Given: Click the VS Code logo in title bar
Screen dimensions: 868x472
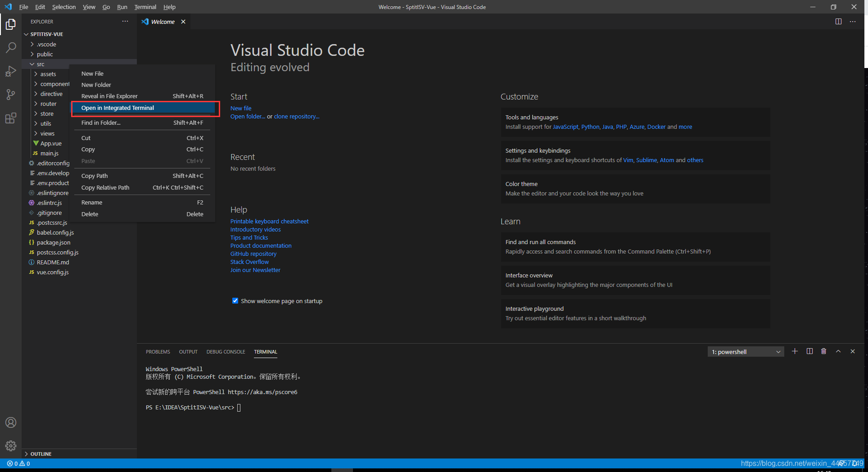Looking at the screenshot, I should (x=8, y=7).
